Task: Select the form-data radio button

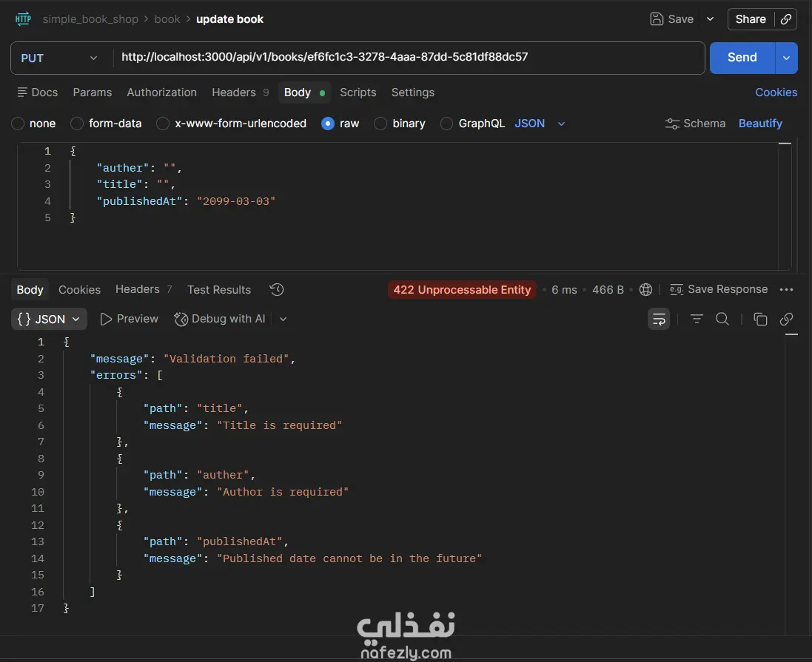Action: (77, 124)
